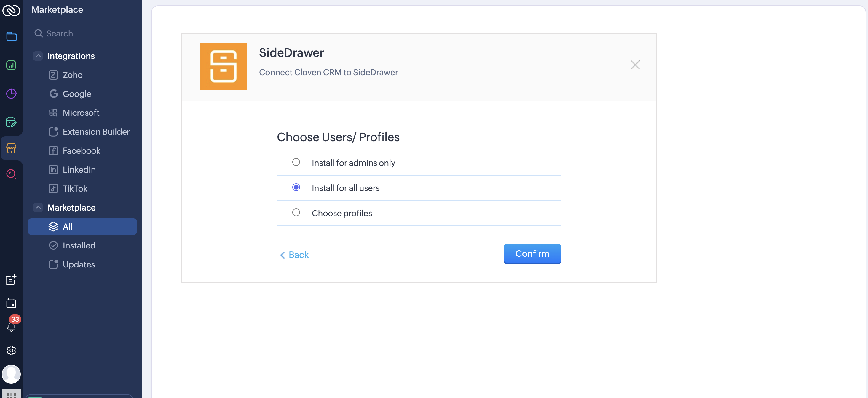Confirm the SideDrawer installation
Image resolution: width=868 pixels, height=398 pixels.
tap(532, 254)
